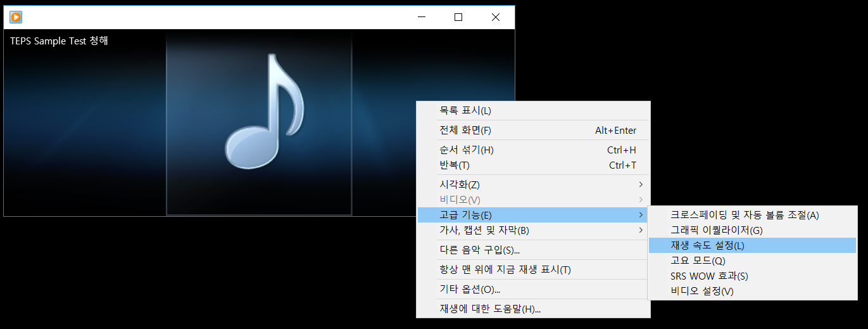Image resolution: width=868 pixels, height=329 pixels.
Task: Choose 전체 화면(F) from context menu
Action: point(533,131)
